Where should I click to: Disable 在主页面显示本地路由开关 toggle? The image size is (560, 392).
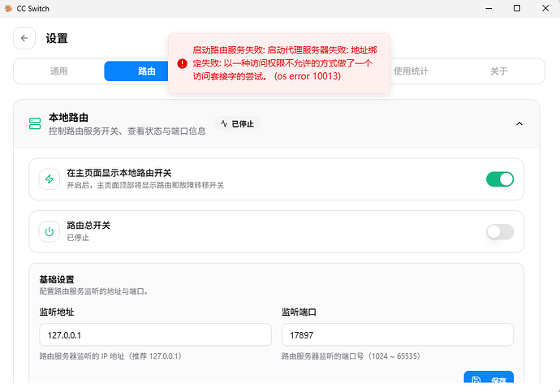click(500, 179)
